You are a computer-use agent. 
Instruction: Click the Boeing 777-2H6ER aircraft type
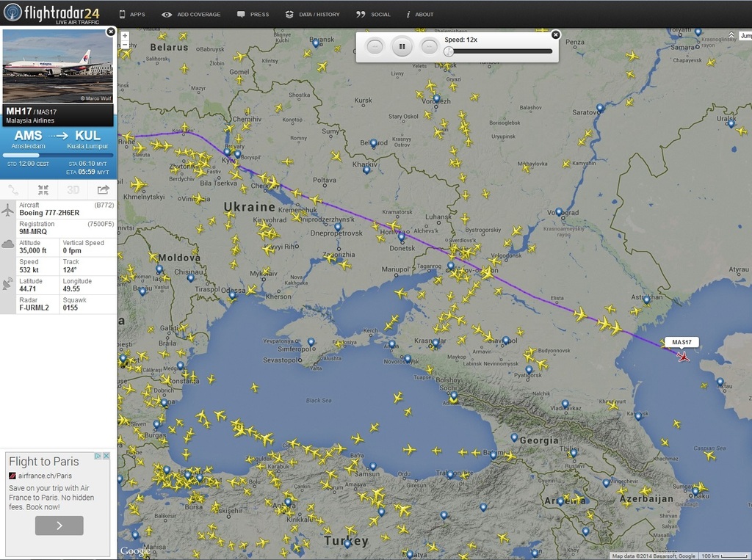(49, 213)
